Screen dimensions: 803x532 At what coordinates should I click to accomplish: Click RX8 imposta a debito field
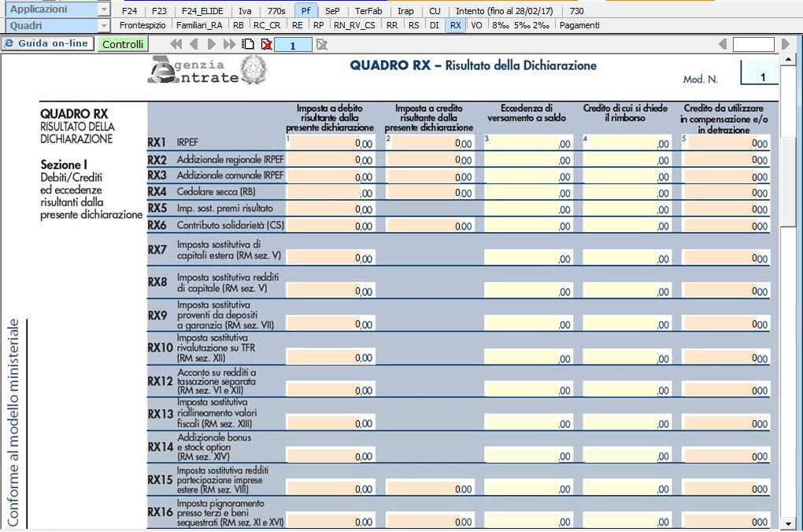click(x=331, y=291)
